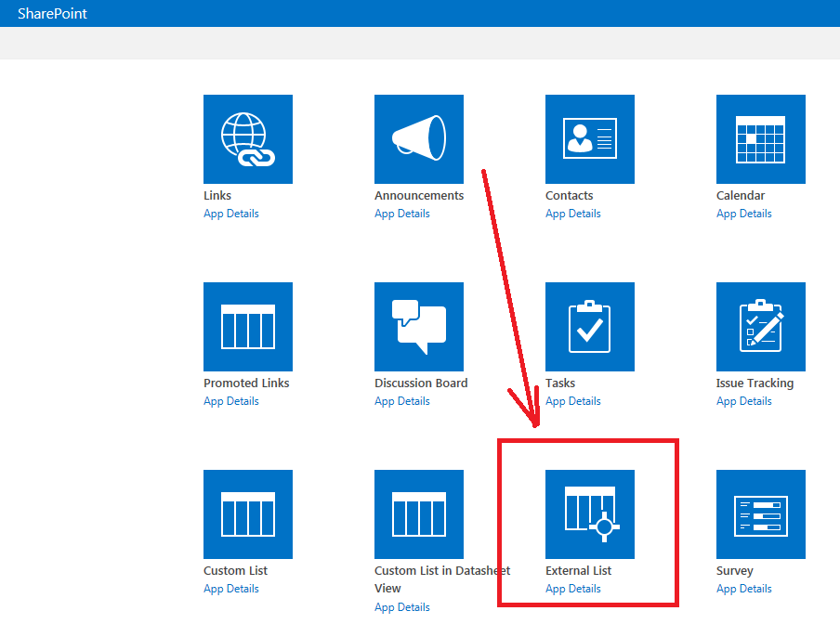840x624 pixels.
Task: Select the Custom List app icon
Action: point(247,514)
